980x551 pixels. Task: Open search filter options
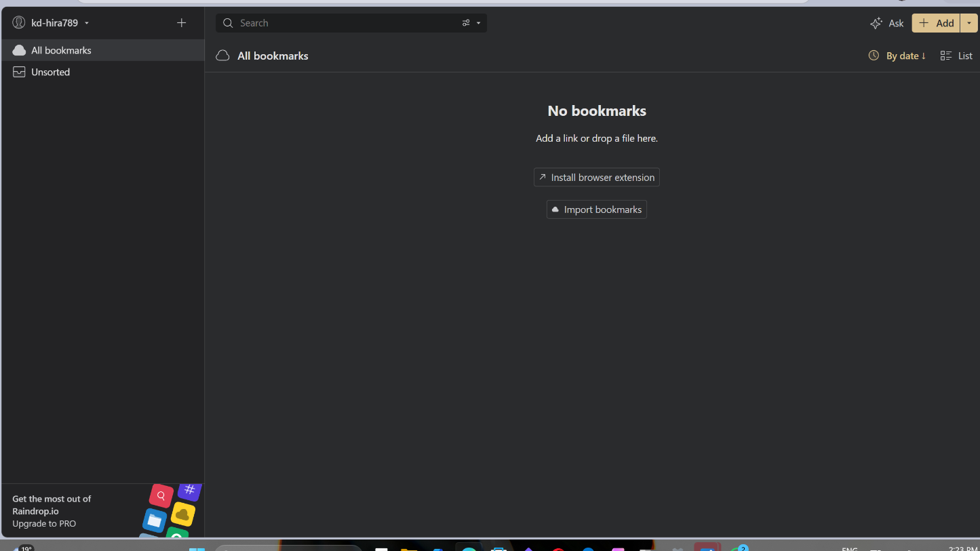[471, 23]
